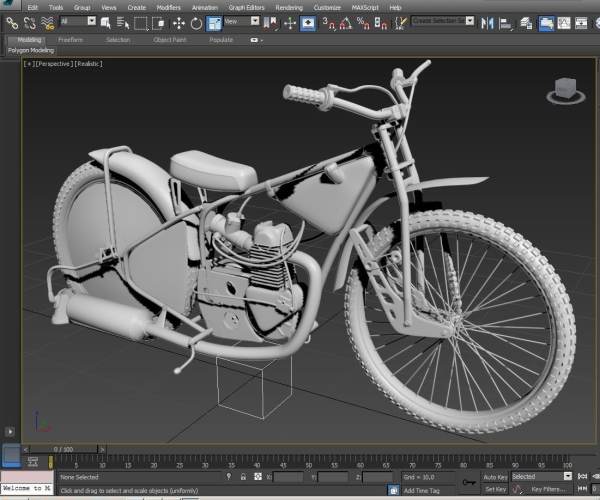Click the Add Time Tag field
The height and width of the screenshot is (500, 600).
(x=422, y=490)
